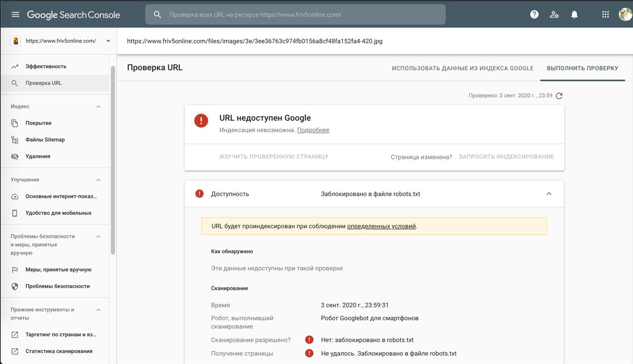Open the notifications bell

(x=574, y=14)
